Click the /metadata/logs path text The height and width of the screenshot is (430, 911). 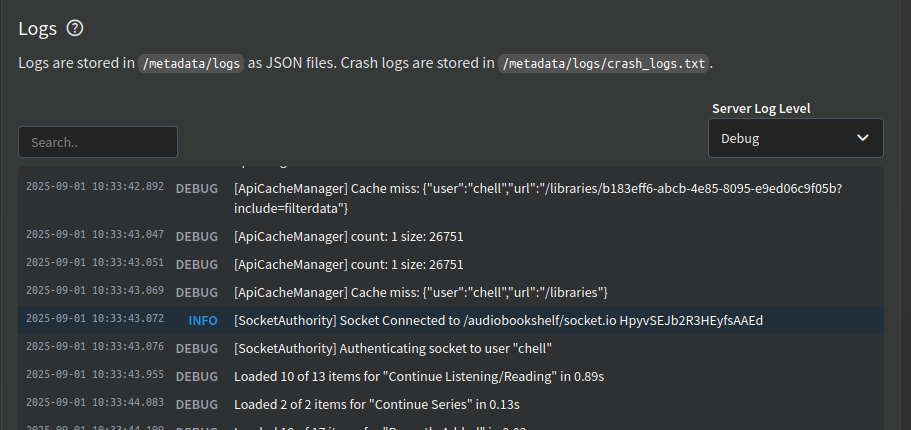click(190, 63)
